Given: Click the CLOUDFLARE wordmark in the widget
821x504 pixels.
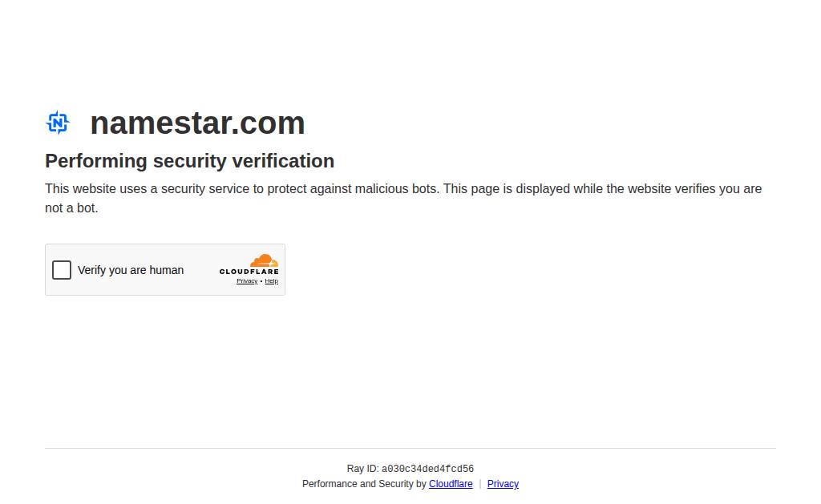Looking at the screenshot, I should click(x=249, y=272).
